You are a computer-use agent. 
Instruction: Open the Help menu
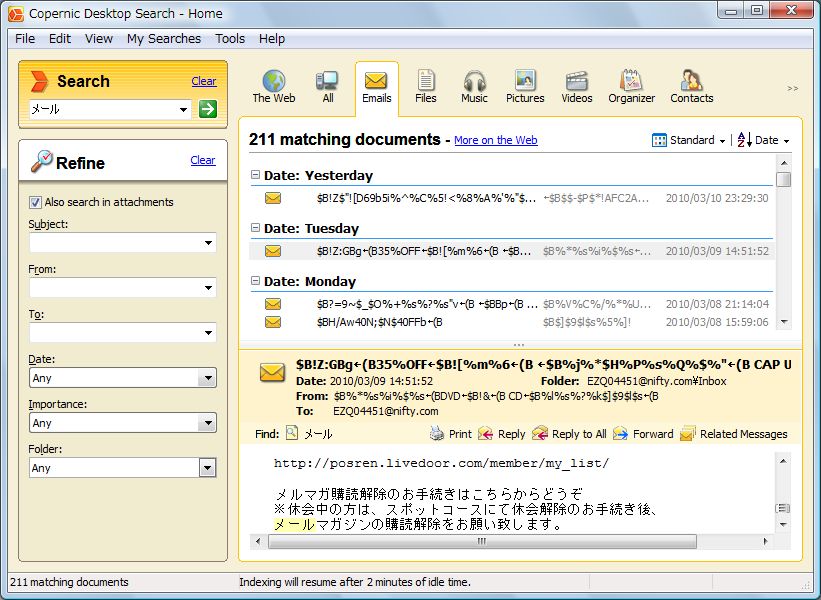click(272, 39)
